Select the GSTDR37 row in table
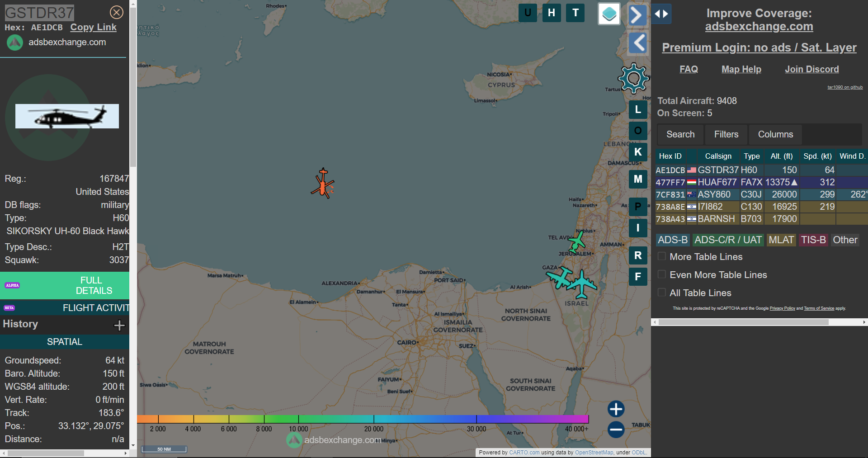The width and height of the screenshot is (868, 458). click(761, 170)
